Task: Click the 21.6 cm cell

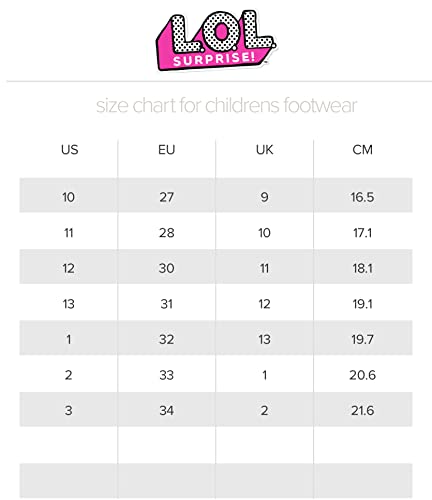Action: click(362, 410)
